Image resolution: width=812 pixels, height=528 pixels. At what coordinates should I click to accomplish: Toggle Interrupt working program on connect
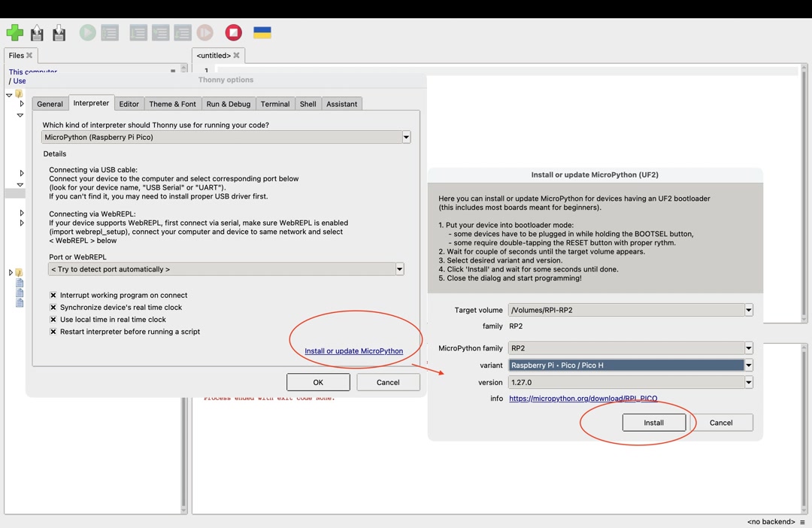tap(53, 295)
